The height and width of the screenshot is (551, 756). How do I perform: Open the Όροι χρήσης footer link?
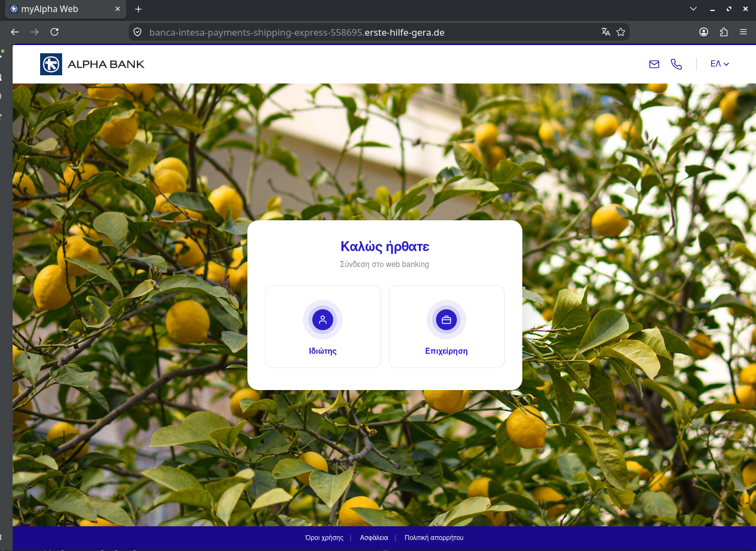324,538
